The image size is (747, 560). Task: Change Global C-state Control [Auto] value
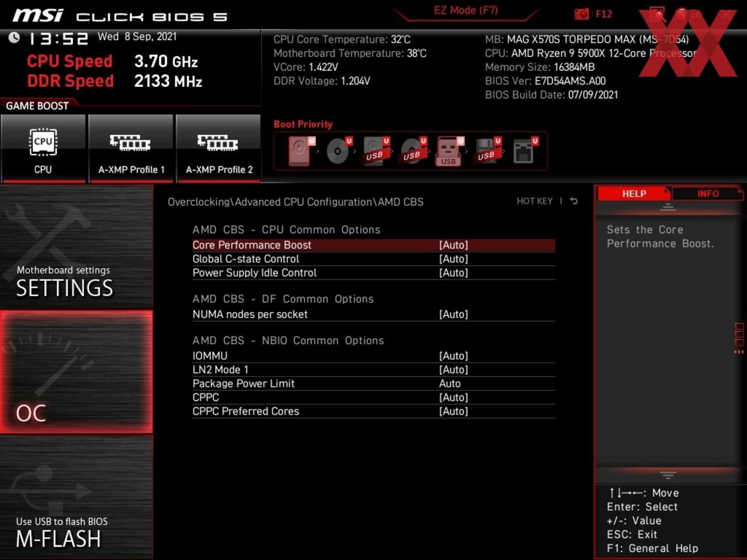(x=374, y=259)
